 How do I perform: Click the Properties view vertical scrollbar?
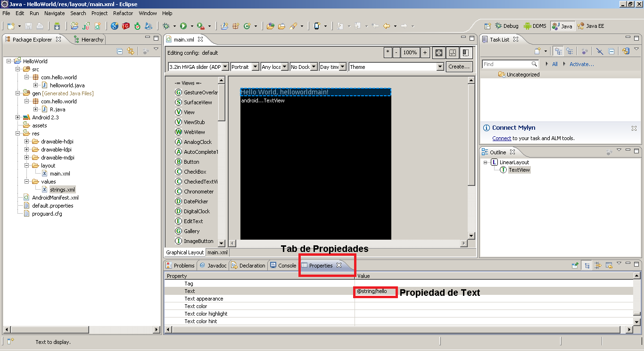click(637, 298)
